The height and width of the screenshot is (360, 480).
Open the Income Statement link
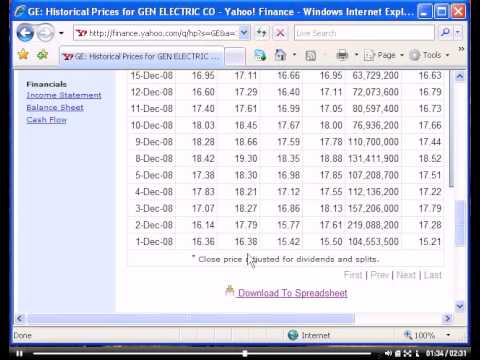(x=64, y=95)
